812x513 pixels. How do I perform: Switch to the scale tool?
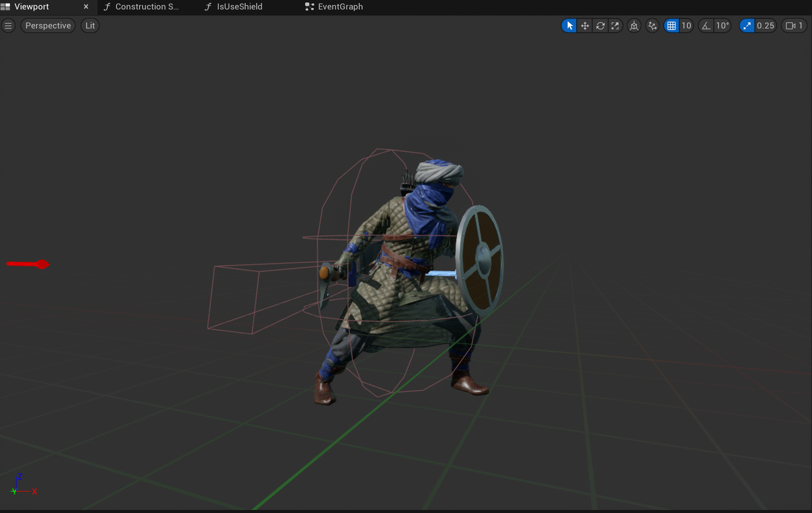[615, 25]
